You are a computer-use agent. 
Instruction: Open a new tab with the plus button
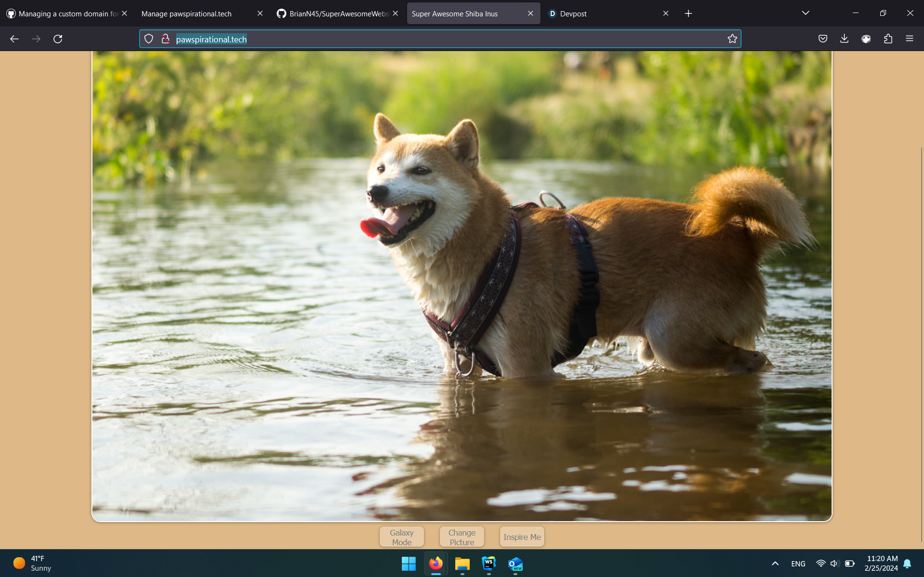pos(688,13)
